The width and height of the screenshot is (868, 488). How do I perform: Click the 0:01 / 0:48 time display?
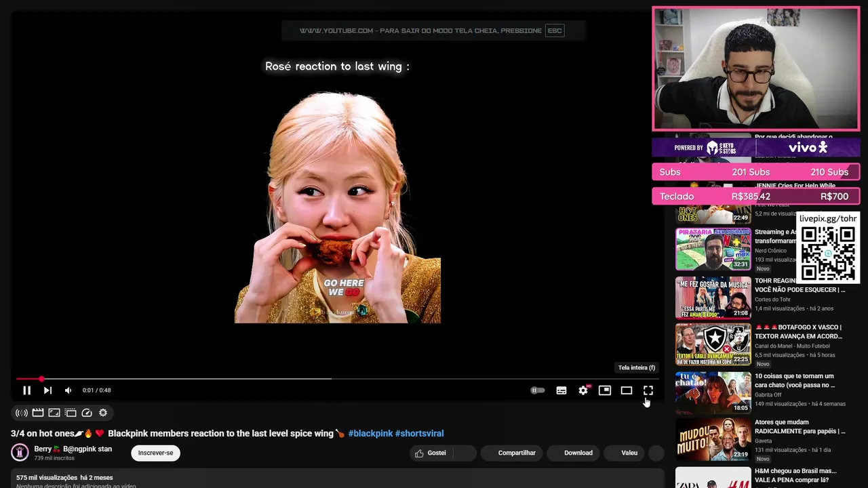pyautogui.click(x=96, y=390)
